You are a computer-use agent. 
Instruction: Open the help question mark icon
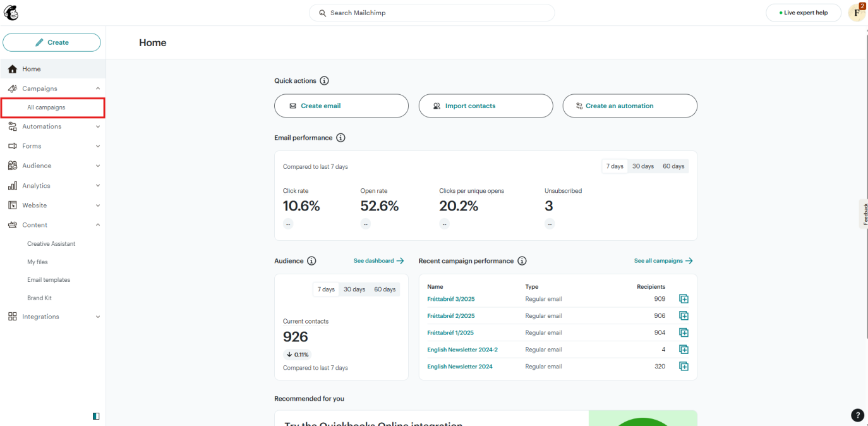coord(857,415)
